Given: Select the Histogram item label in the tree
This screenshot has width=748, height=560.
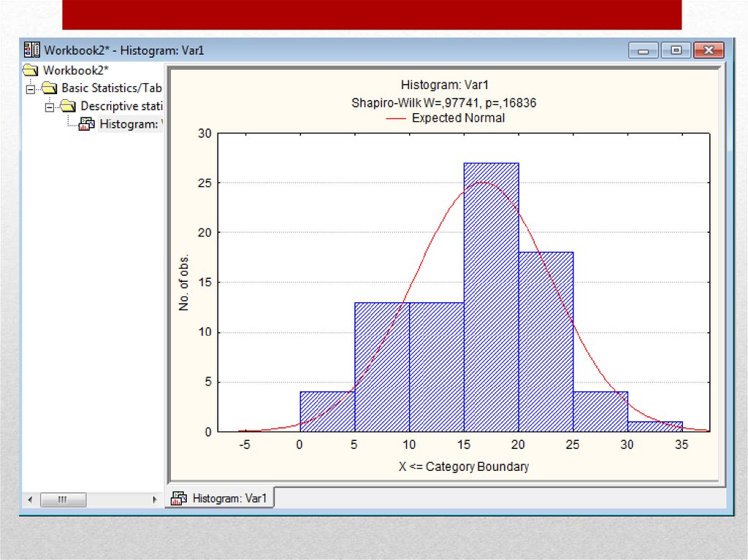Looking at the screenshot, I should pyautogui.click(x=129, y=124).
